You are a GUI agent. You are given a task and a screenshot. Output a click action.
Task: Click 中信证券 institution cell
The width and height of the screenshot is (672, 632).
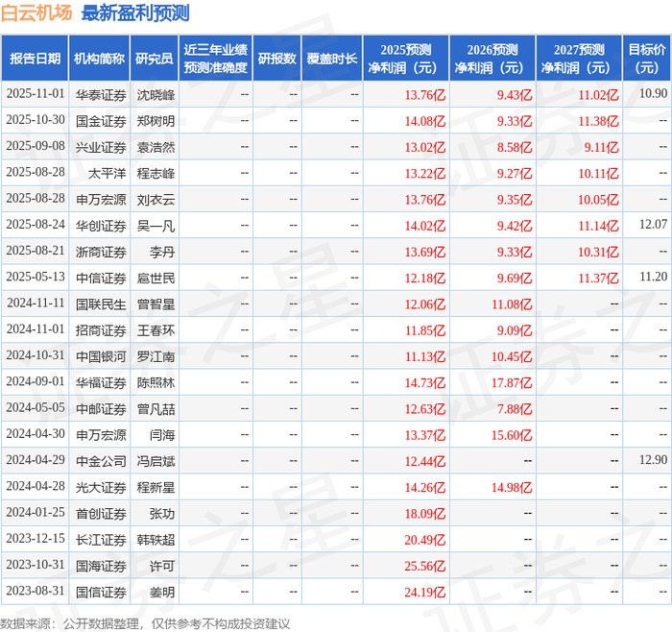pyautogui.click(x=101, y=279)
